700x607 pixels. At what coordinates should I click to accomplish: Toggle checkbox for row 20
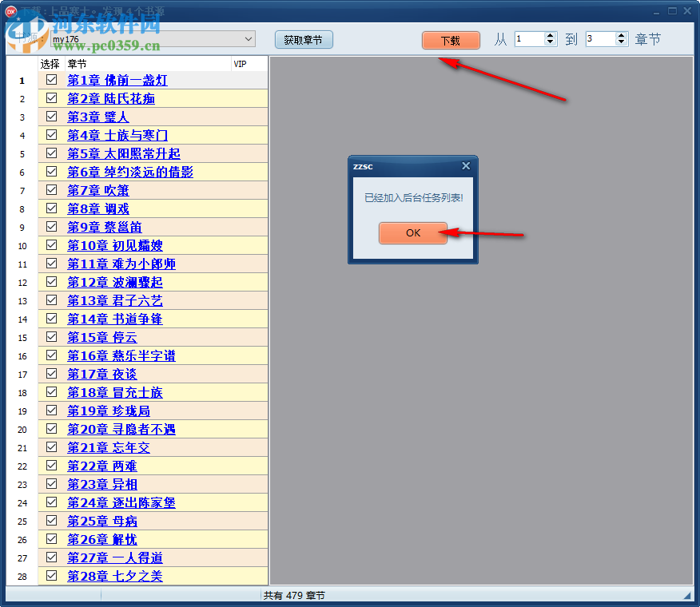[52, 429]
